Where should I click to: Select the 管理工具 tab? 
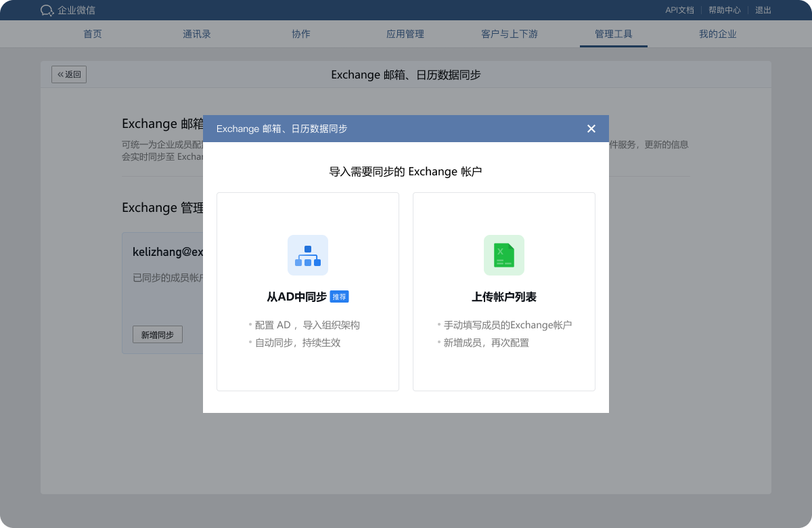pyautogui.click(x=614, y=34)
